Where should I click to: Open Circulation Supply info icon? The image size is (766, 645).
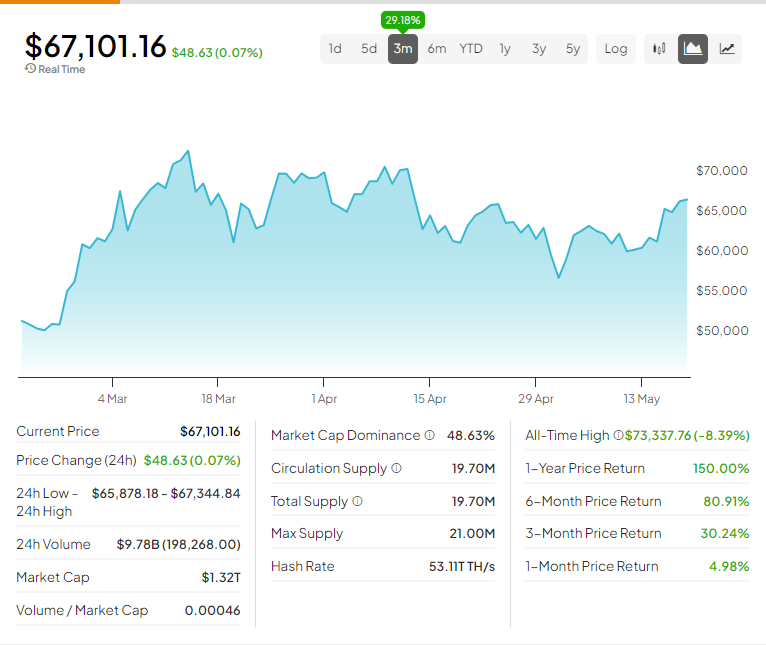point(397,468)
